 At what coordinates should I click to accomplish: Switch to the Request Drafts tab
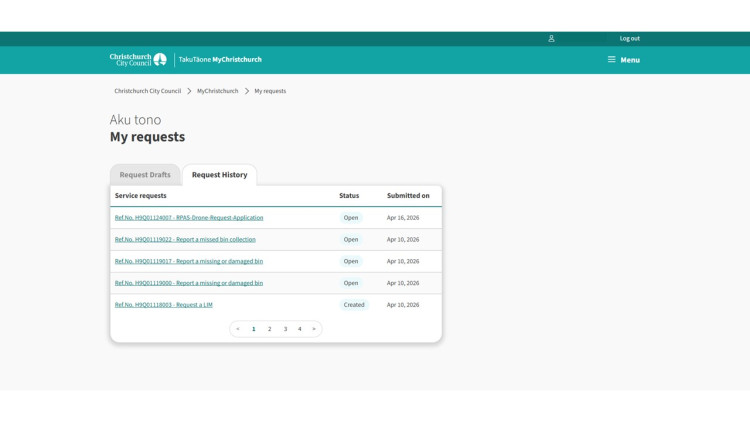tap(145, 175)
